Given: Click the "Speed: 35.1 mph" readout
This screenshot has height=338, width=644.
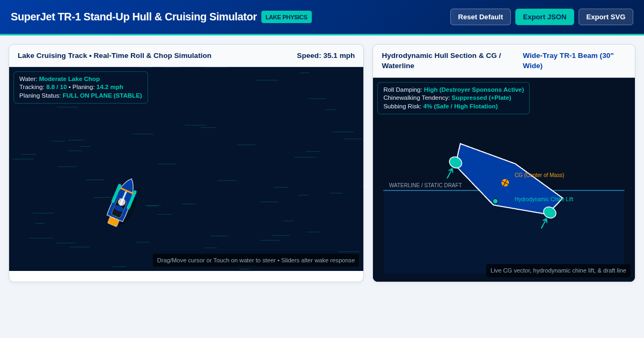Looking at the screenshot, I should point(326,56).
